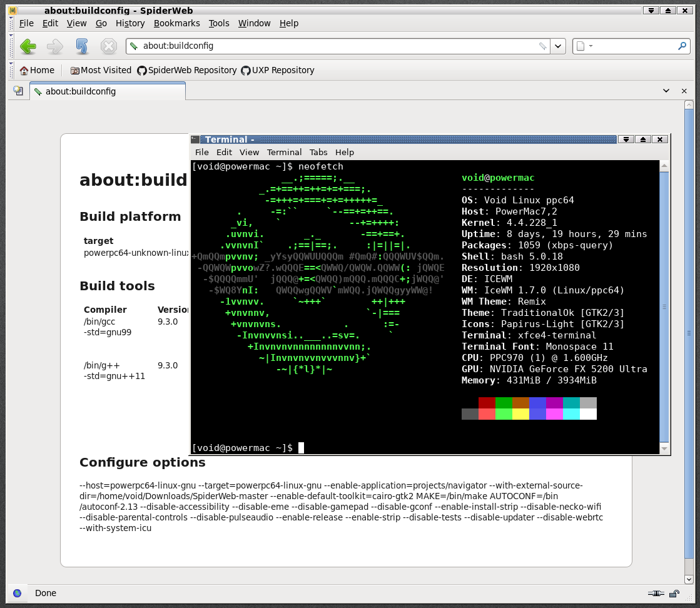
Task: Open the Terminal File menu
Action: (x=202, y=152)
